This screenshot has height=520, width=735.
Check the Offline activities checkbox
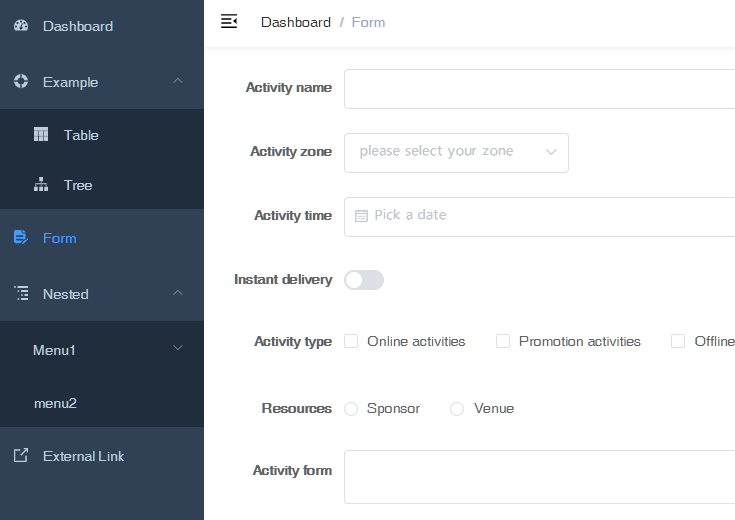(678, 341)
